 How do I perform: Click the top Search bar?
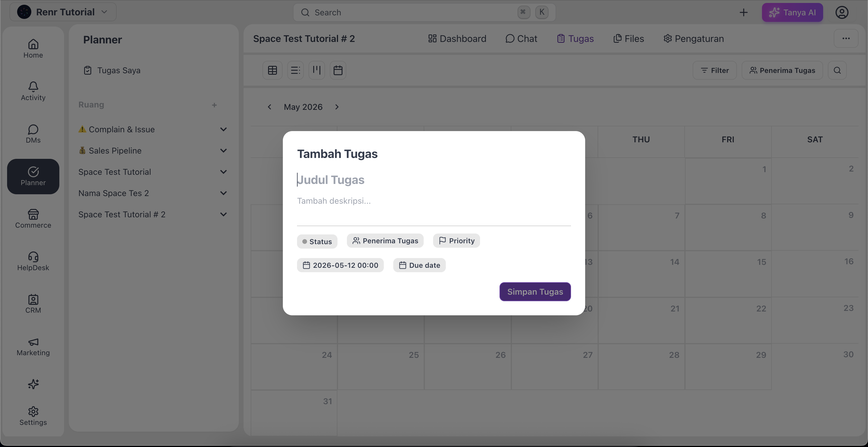pos(424,12)
